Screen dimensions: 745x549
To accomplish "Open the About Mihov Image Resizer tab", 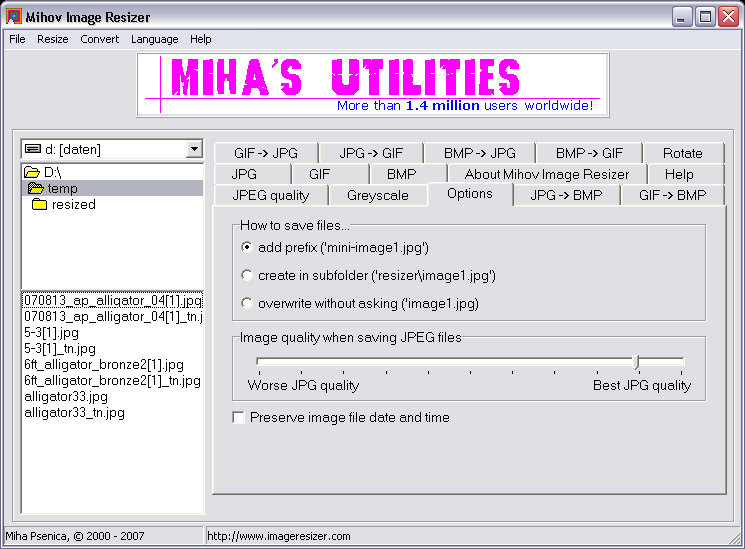I will [x=547, y=174].
